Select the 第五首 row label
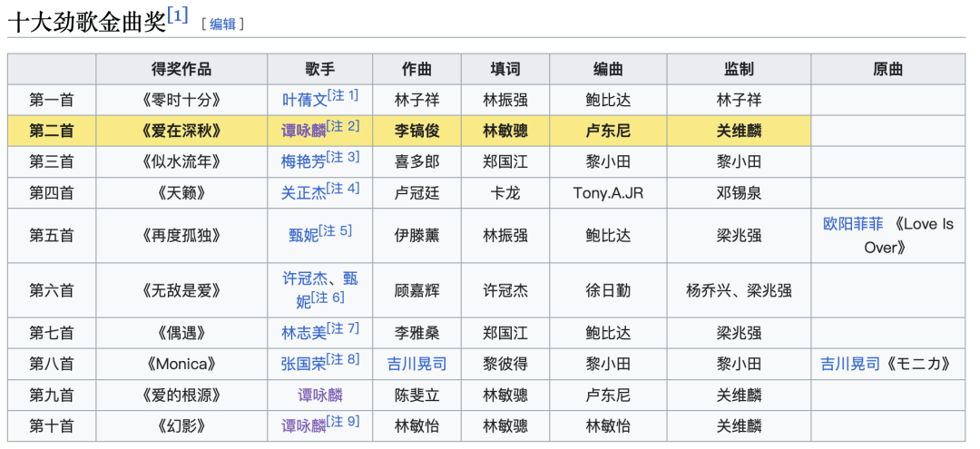Viewport: 980px width, 449px height. click(x=52, y=236)
